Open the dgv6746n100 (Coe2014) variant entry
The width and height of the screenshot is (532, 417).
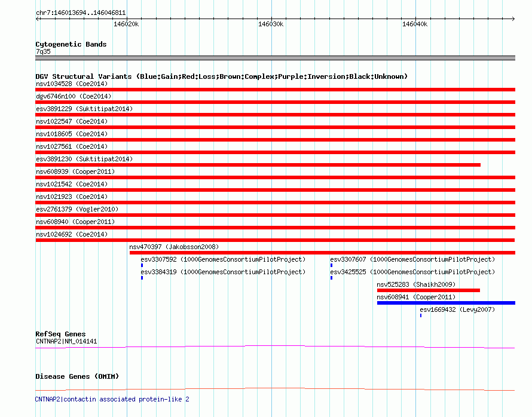[74, 96]
